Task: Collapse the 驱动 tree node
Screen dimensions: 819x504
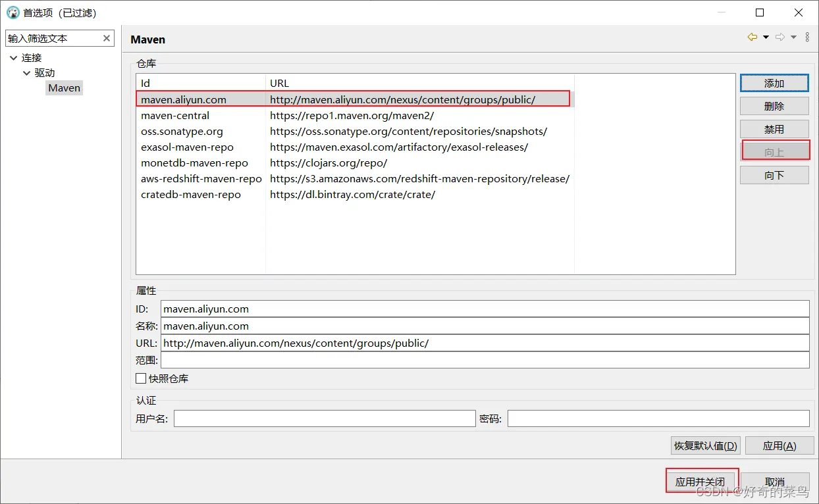Action: pyautogui.click(x=26, y=73)
